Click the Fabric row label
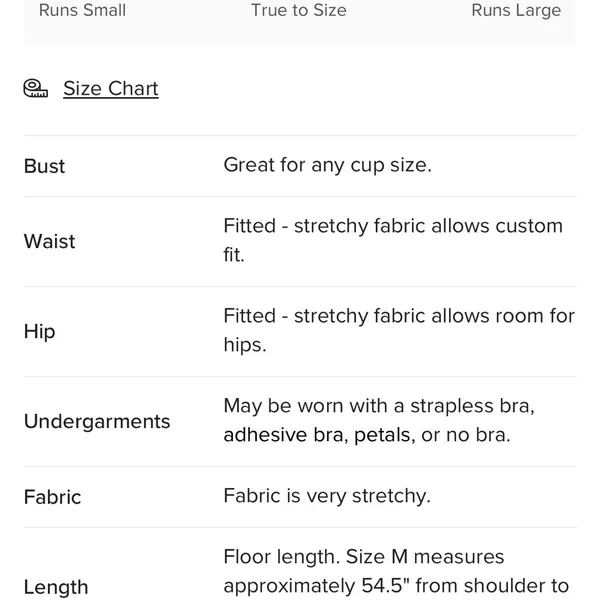This screenshot has width=600, height=600. [x=52, y=497]
